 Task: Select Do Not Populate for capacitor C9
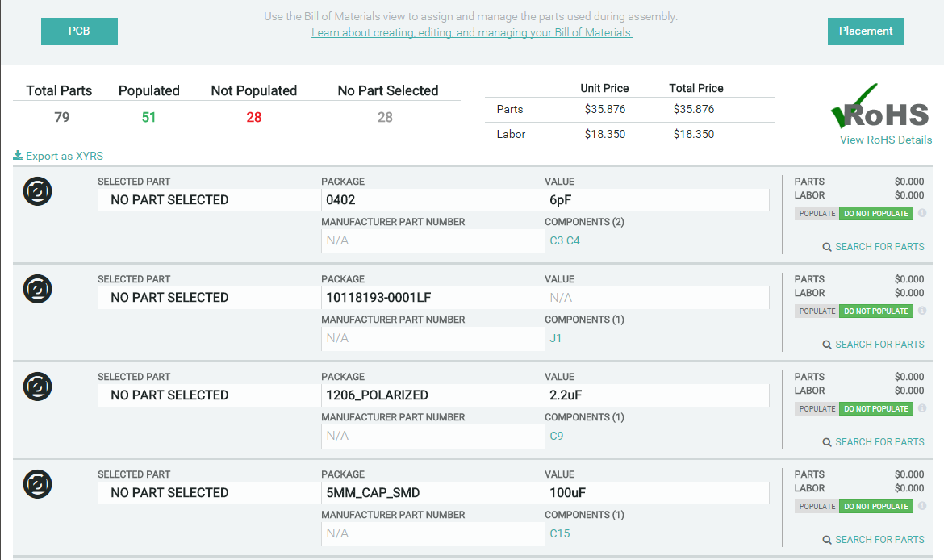coord(875,409)
